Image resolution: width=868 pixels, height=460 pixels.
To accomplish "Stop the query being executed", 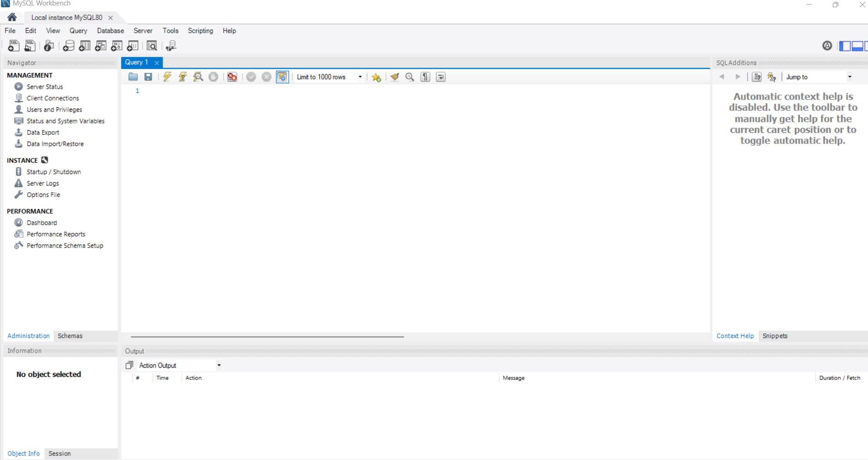I will [x=213, y=77].
